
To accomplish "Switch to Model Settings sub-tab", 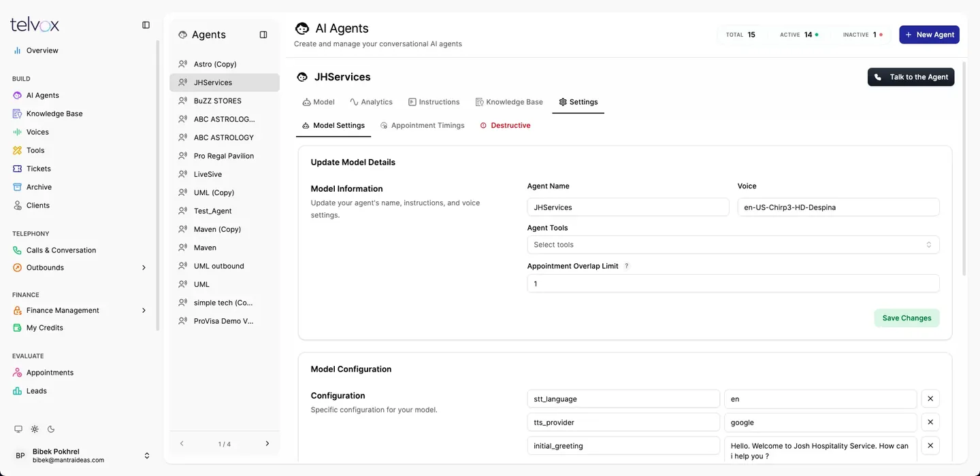I will point(333,125).
